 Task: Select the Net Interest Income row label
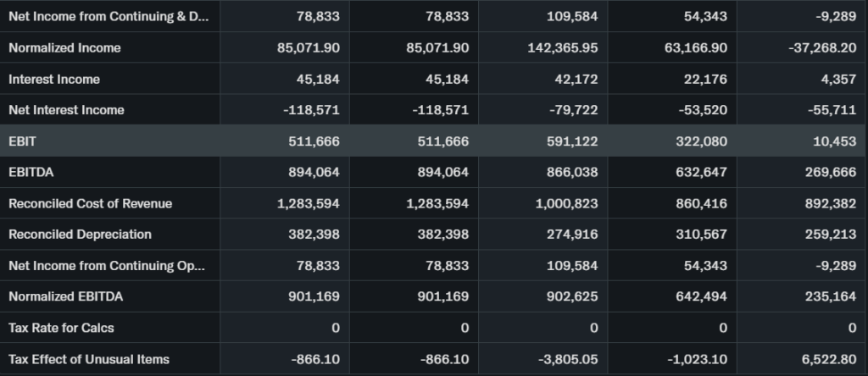[x=66, y=110]
